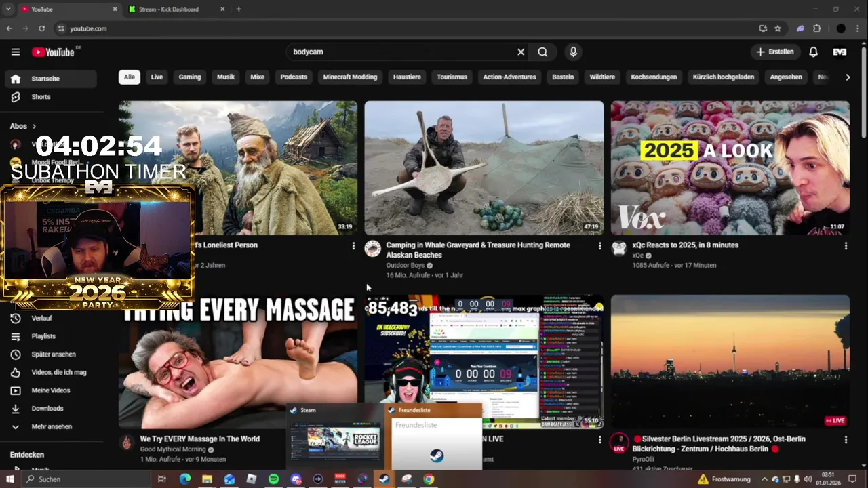
Task: Switch to the Stream - Kick Dashboard tab
Action: click(x=176, y=9)
